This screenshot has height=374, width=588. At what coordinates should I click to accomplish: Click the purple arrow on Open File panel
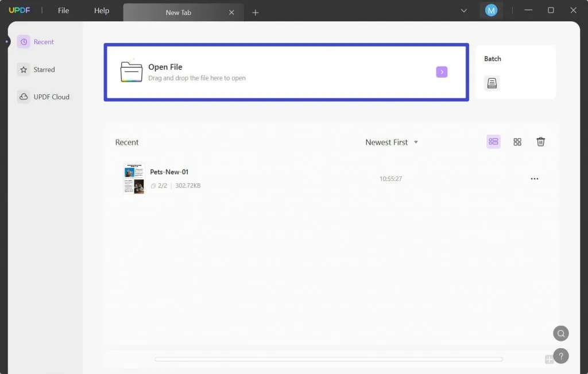pos(442,72)
